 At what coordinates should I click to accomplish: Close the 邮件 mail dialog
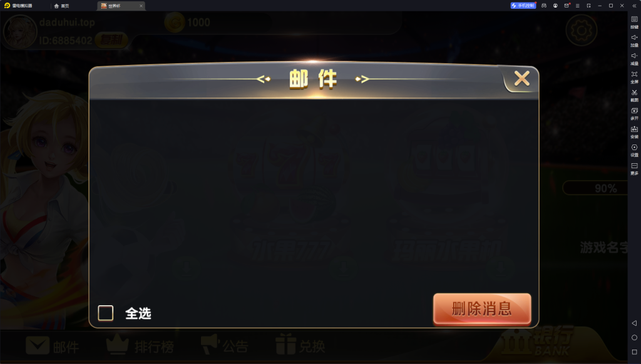click(521, 78)
